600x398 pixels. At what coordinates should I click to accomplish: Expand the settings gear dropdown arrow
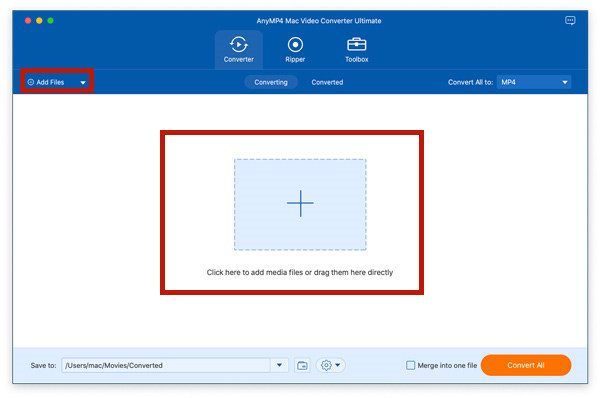pyautogui.click(x=338, y=365)
